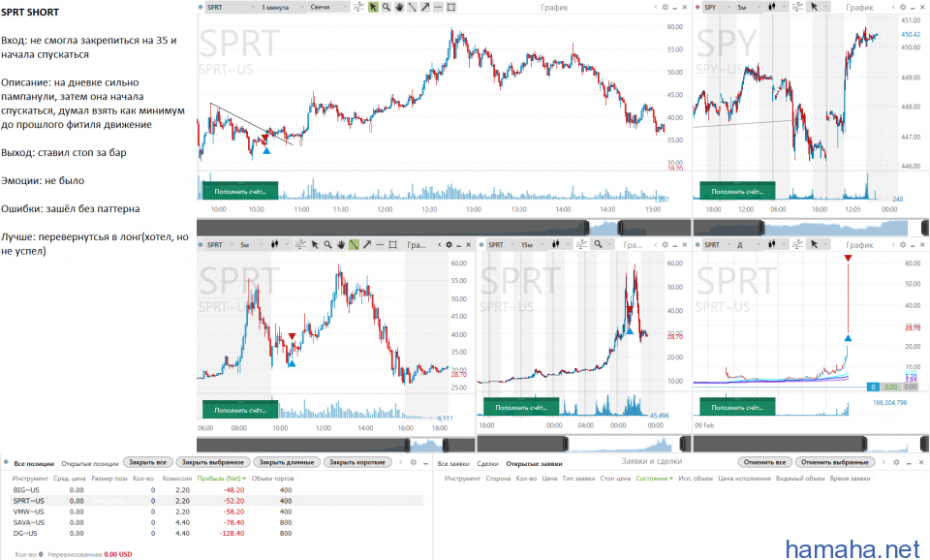
Task: Open indicators icon in 15-minute SPRT chart
Action: click(x=581, y=244)
